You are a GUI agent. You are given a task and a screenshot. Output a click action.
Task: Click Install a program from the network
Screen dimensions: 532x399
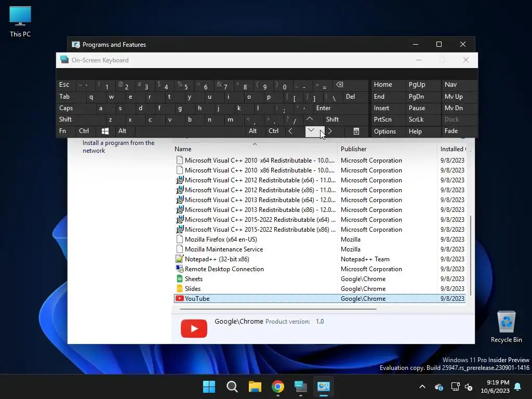(x=118, y=147)
